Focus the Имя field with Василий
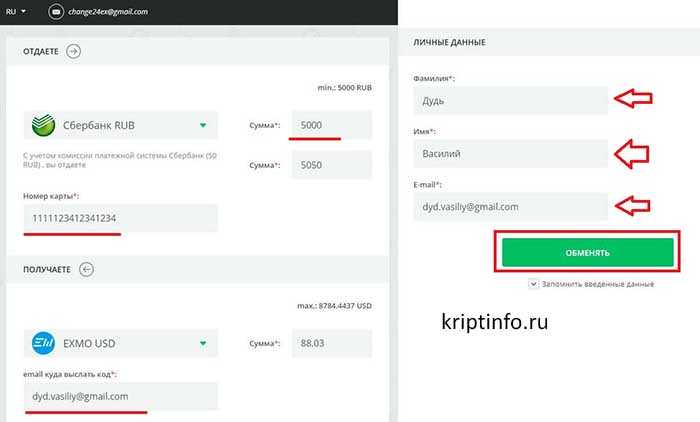700x422 pixels. [x=510, y=154]
